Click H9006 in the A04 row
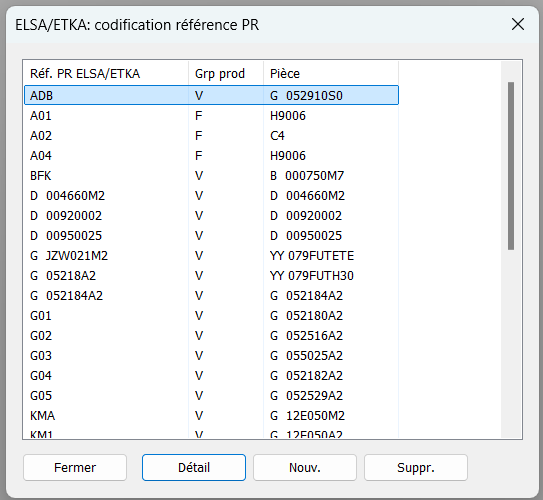543x500 pixels. coord(288,155)
